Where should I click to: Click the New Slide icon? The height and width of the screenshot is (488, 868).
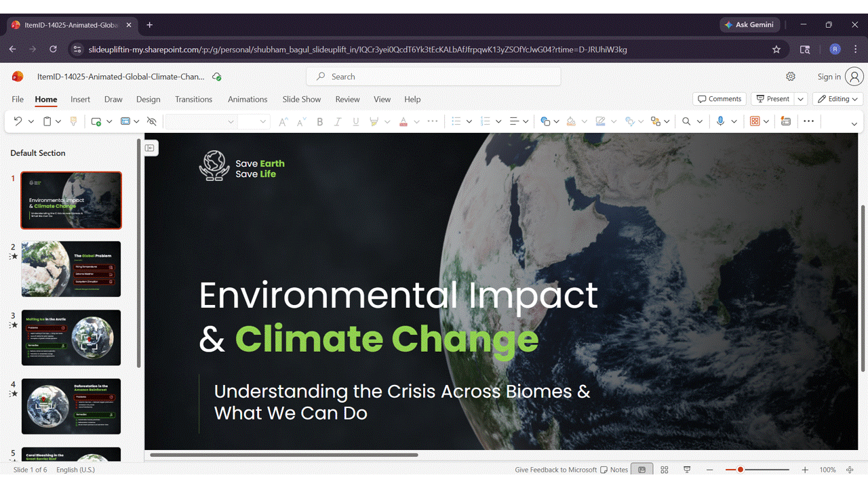coord(96,121)
